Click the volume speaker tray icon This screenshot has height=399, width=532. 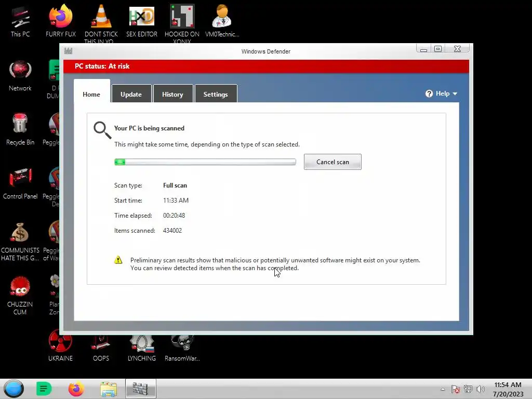[x=480, y=389]
